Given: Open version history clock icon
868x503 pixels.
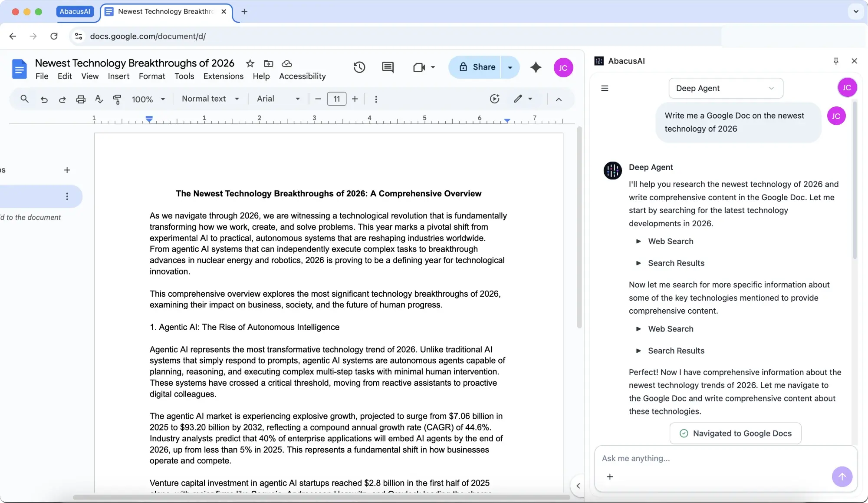Looking at the screenshot, I should (359, 67).
